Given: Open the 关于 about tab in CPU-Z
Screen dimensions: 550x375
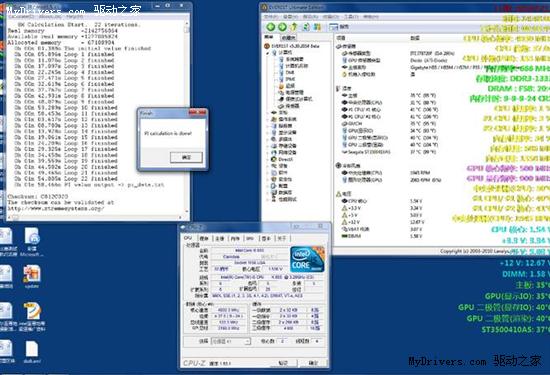Looking at the screenshot, I should click(x=282, y=239).
